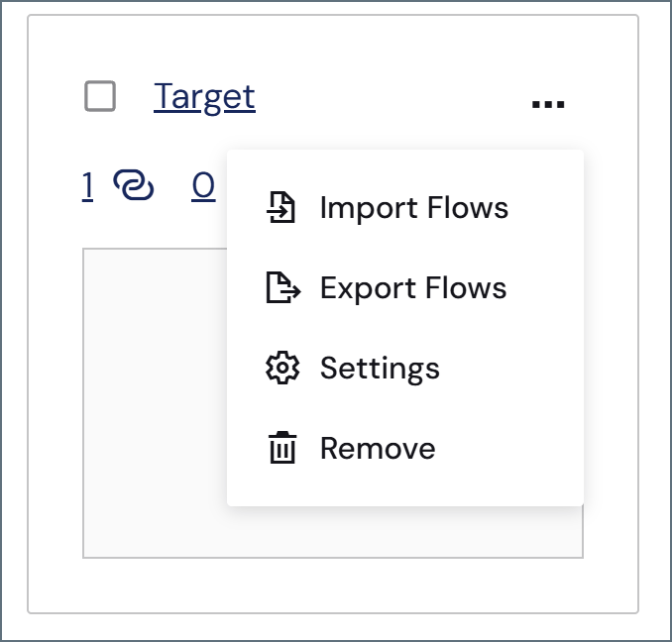Click the underlined 1 links count
Viewport: 672px width, 642px height.
point(87,185)
